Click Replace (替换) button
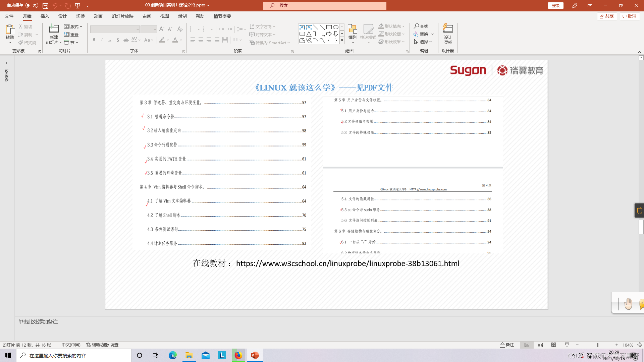This screenshot has height=362, width=644. pos(424,34)
